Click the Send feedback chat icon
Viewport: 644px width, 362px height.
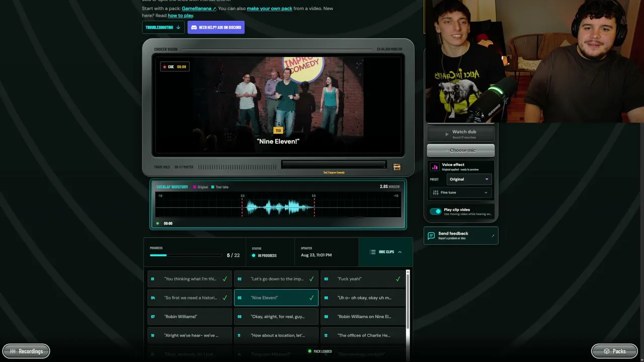431,236
